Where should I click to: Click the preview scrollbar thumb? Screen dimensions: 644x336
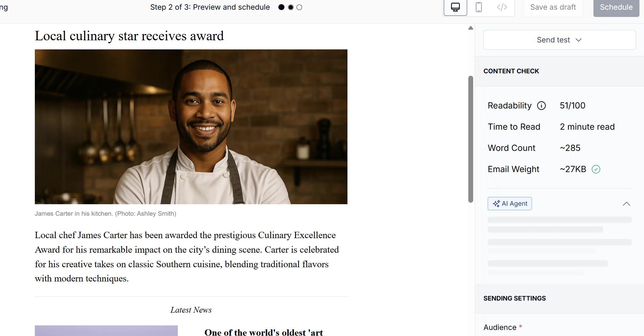(471, 139)
